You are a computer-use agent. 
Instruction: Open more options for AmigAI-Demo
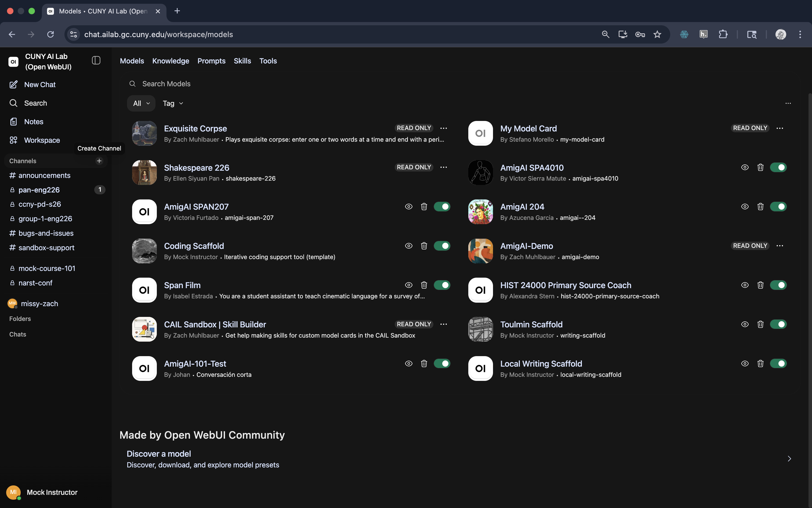pos(780,246)
